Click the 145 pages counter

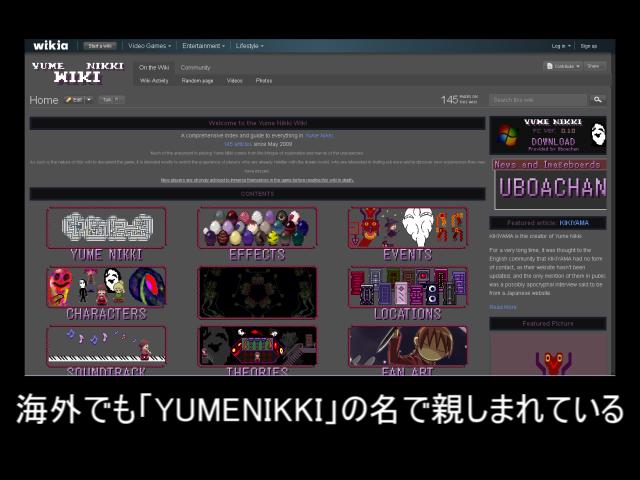click(x=459, y=100)
